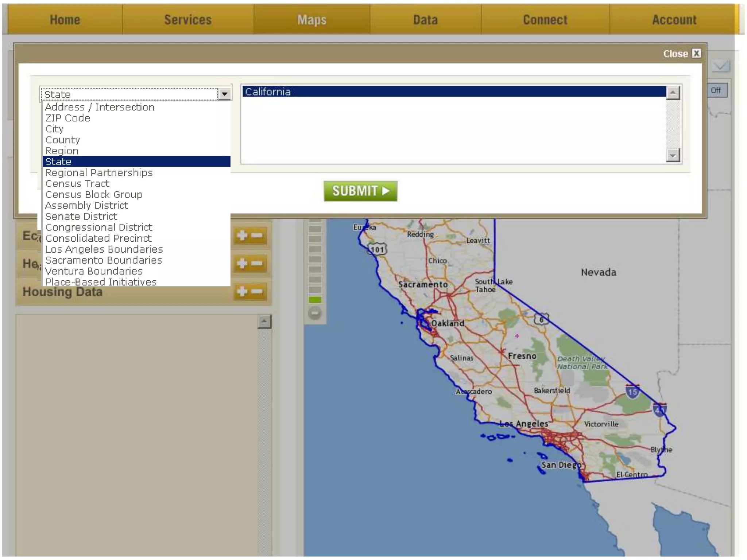The width and height of the screenshot is (747, 560).
Task: Choose Congressional District option
Action: coord(136,227)
